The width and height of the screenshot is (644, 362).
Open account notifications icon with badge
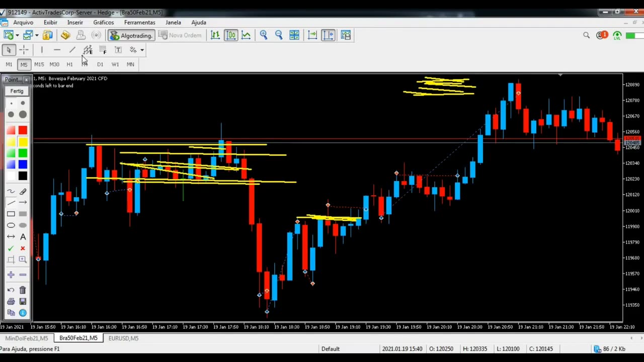tap(602, 35)
